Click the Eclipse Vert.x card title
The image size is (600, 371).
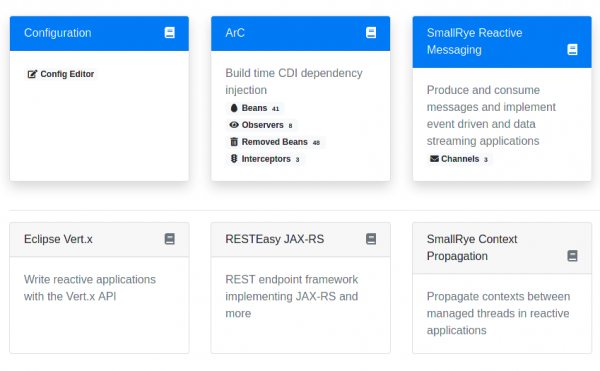tap(58, 239)
